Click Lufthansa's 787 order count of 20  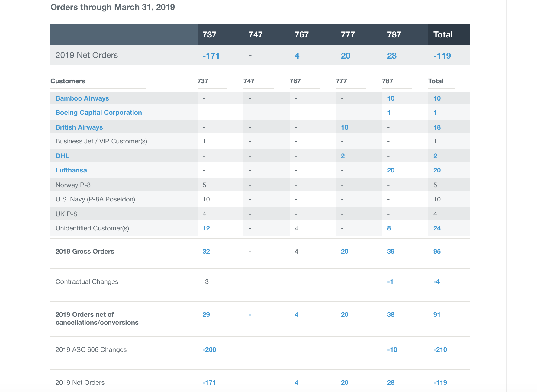tap(391, 170)
